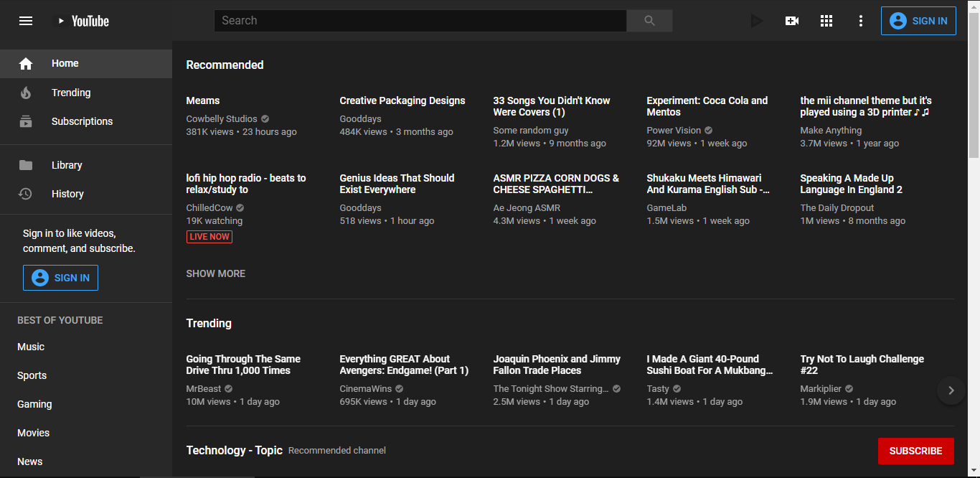Open the hamburger guide menu
980x478 pixels.
click(x=26, y=21)
